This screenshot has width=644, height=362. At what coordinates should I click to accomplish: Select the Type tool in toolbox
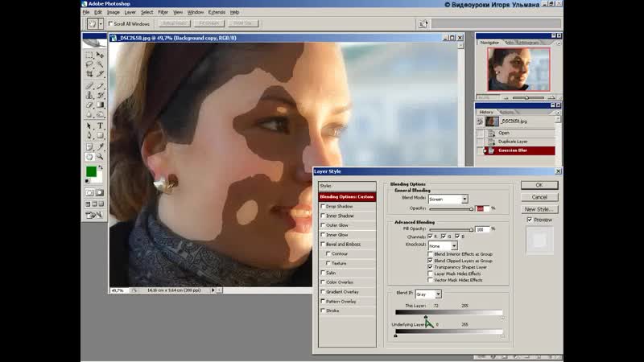pos(101,125)
